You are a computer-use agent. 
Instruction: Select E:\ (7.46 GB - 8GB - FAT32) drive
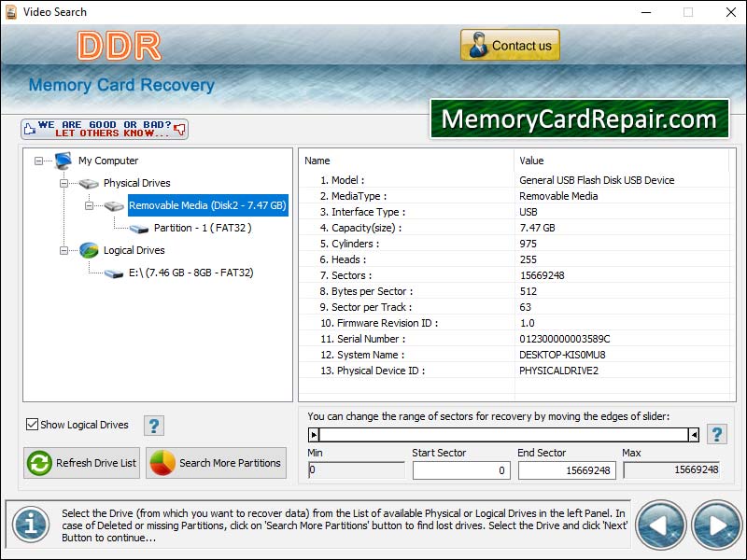[191, 273]
